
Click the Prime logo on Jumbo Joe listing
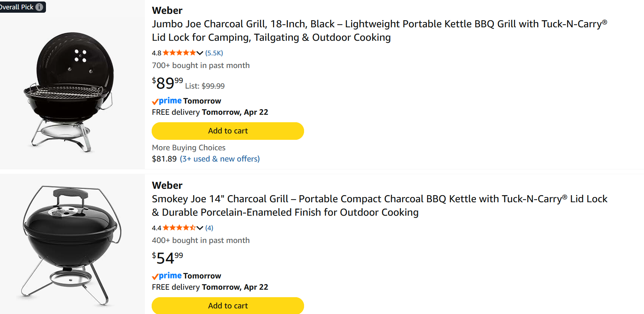pos(167,101)
